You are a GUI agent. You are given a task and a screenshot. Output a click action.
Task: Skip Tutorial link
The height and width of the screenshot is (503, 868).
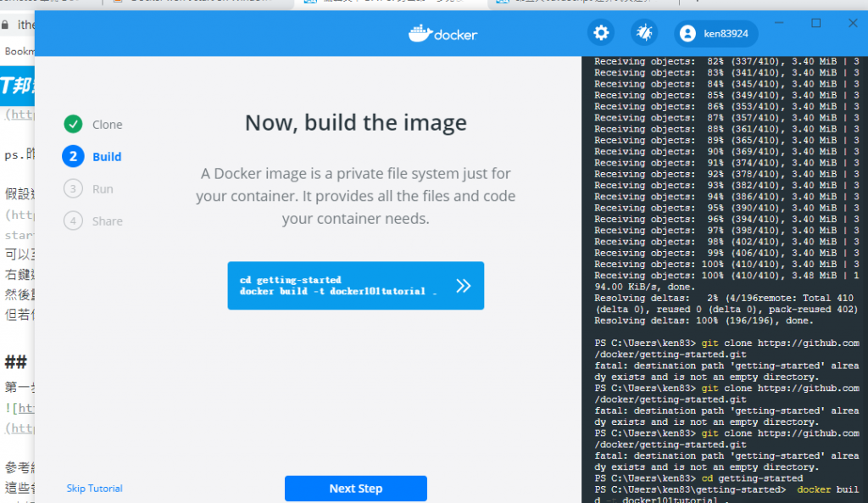click(x=95, y=489)
